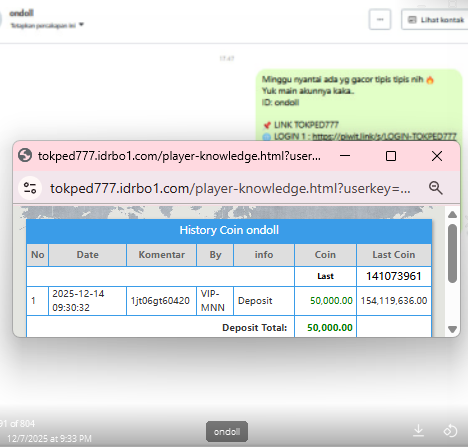Click the 12/7/2025 at 9:33 PM timestamp

point(49,438)
